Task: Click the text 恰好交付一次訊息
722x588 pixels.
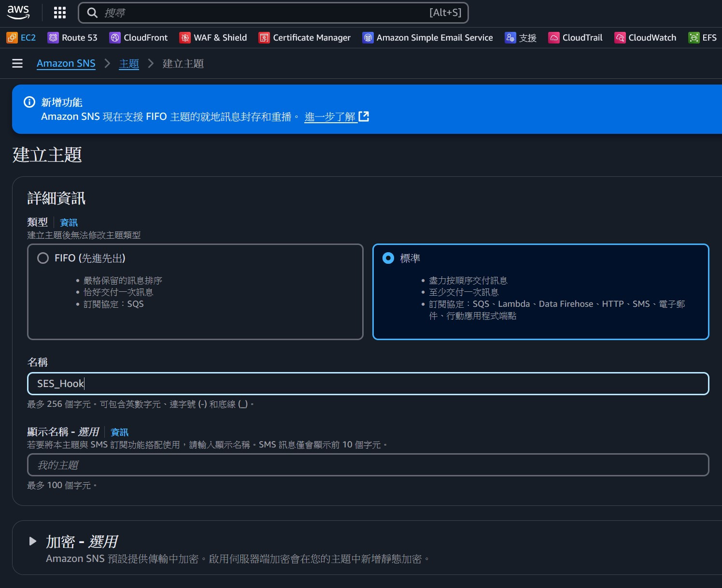Action: tap(118, 292)
